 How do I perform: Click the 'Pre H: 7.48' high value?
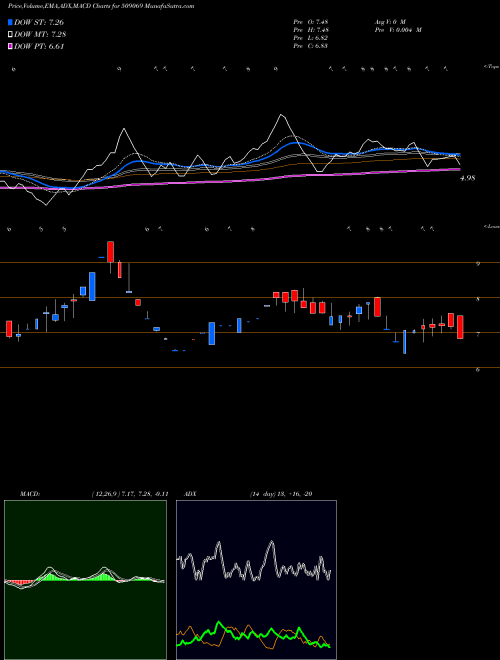(x=311, y=30)
